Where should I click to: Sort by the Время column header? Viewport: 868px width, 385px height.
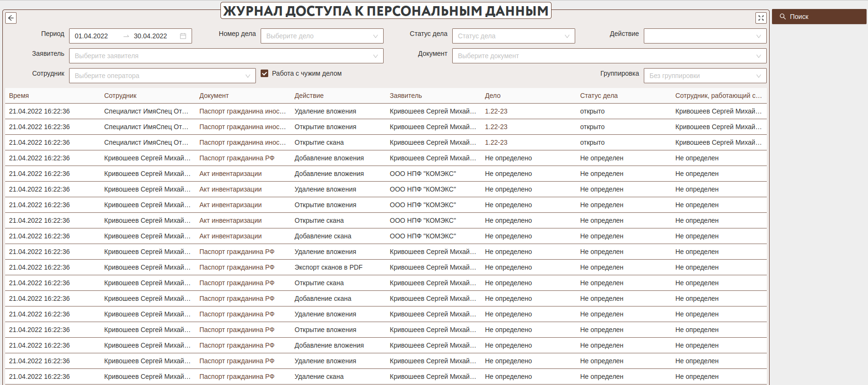tap(19, 96)
